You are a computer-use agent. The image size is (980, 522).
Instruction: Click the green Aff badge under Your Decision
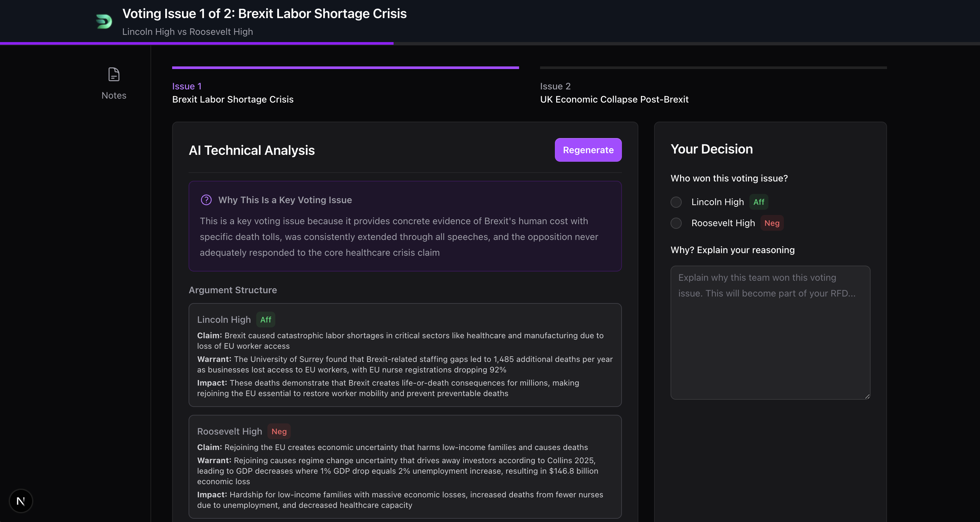759,202
